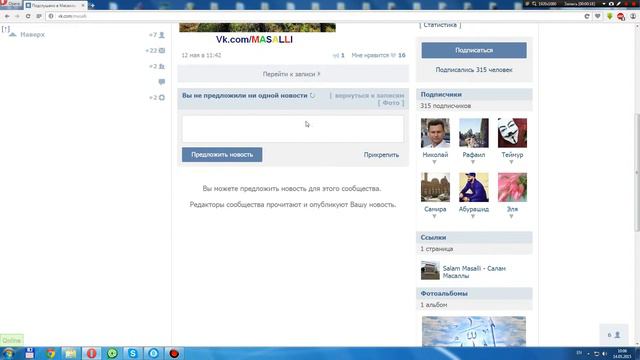Click the 315 подписчиков count text
The width and height of the screenshot is (640, 360).
pos(445,106)
